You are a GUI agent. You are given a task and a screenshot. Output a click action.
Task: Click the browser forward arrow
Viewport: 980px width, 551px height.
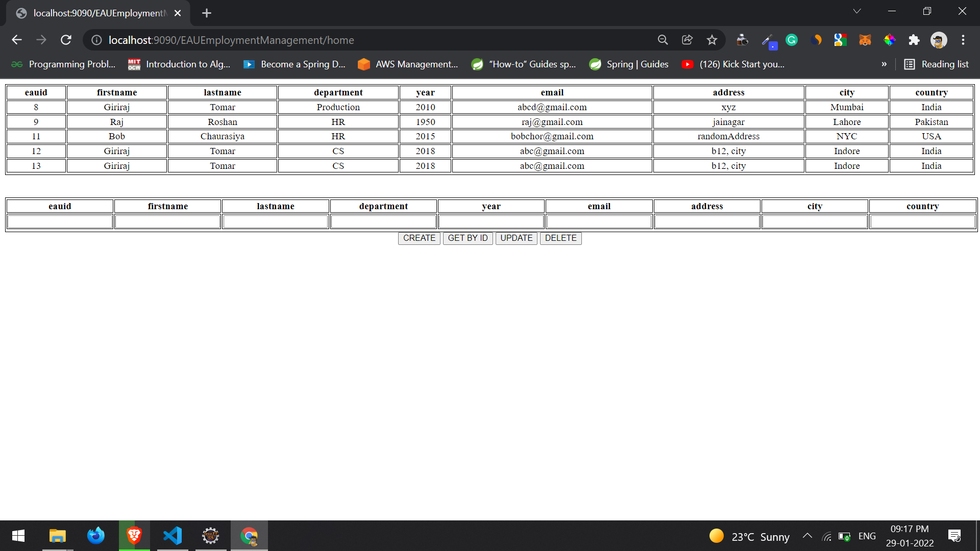coord(41,40)
